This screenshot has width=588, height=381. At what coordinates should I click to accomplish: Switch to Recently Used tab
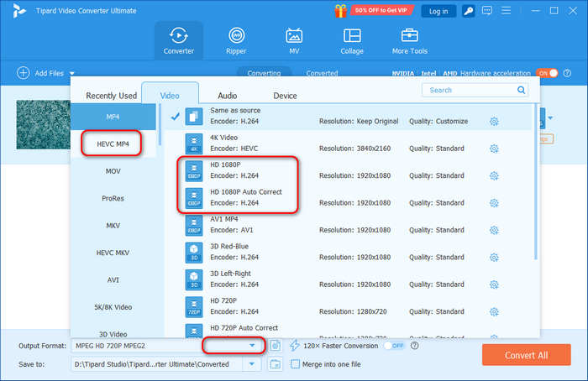pyautogui.click(x=112, y=96)
